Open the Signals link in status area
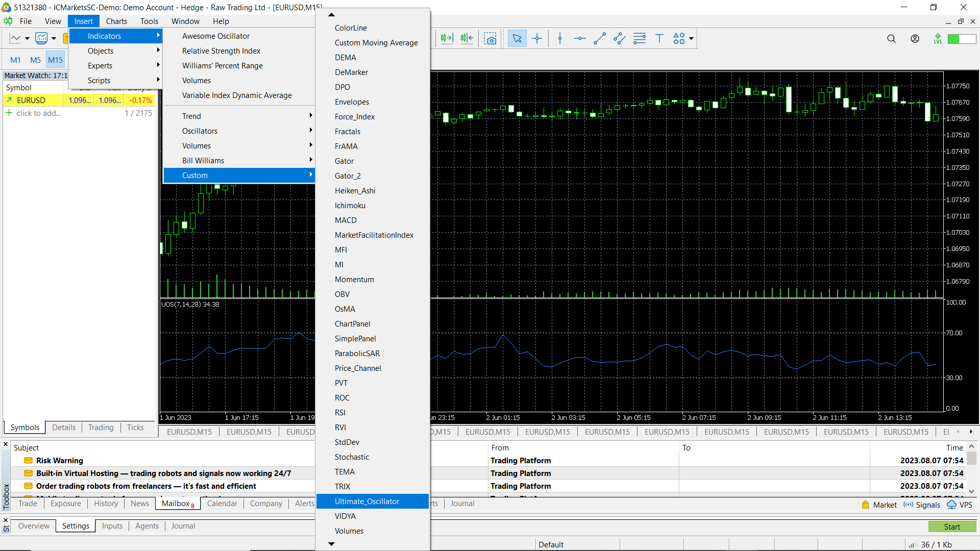The height and width of the screenshot is (551, 980). coord(922,505)
